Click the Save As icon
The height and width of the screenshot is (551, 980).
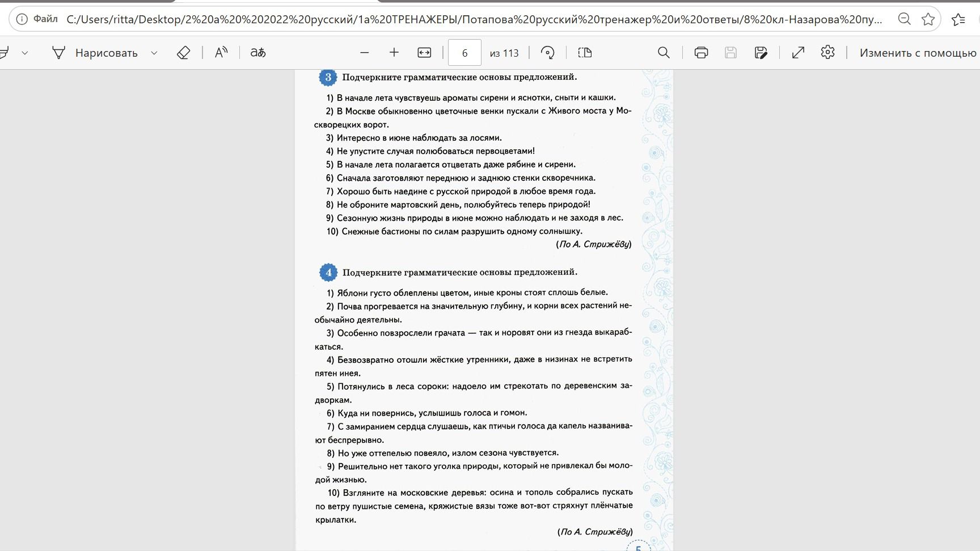pos(761,53)
